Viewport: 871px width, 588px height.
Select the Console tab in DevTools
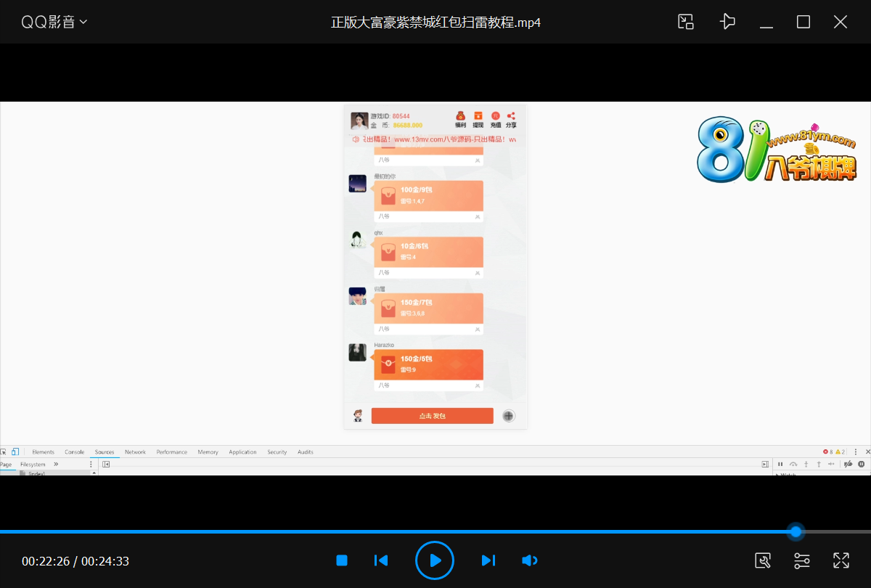[75, 452]
